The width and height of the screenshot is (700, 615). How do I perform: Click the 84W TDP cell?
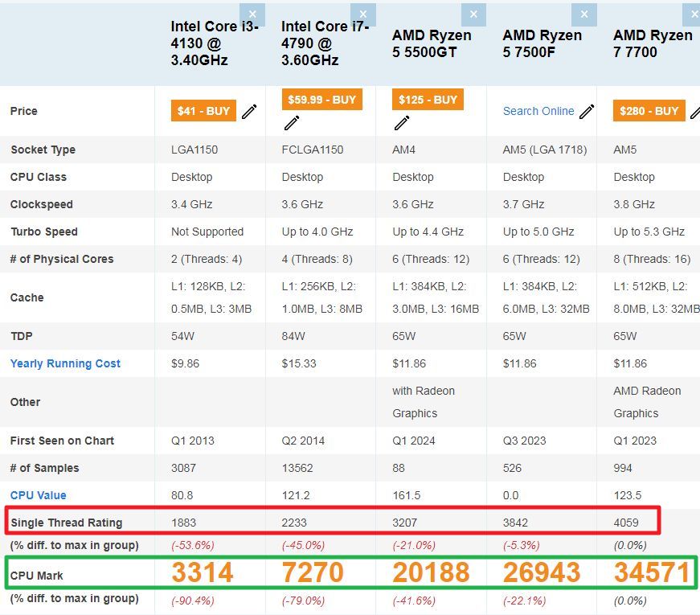tap(293, 336)
